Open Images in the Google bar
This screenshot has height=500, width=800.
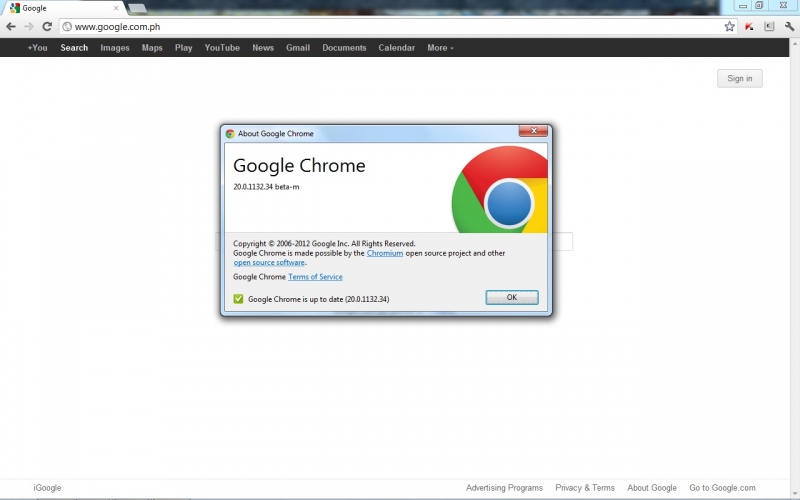[x=114, y=48]
